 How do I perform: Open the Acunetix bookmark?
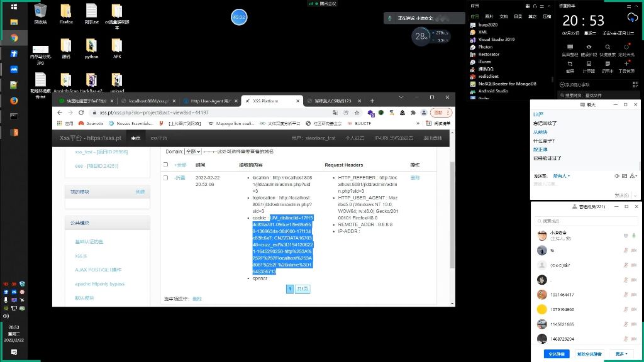[x=91, y=124]
